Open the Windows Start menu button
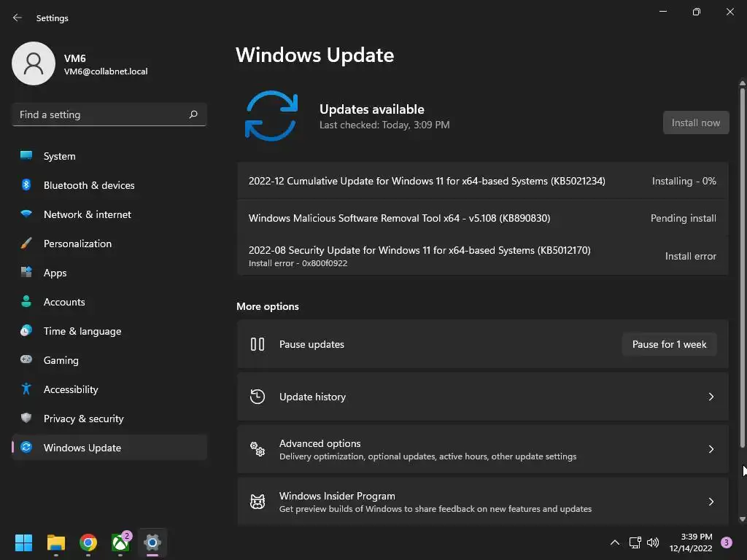This screenshot has height=560, width=747. [23, 542]
